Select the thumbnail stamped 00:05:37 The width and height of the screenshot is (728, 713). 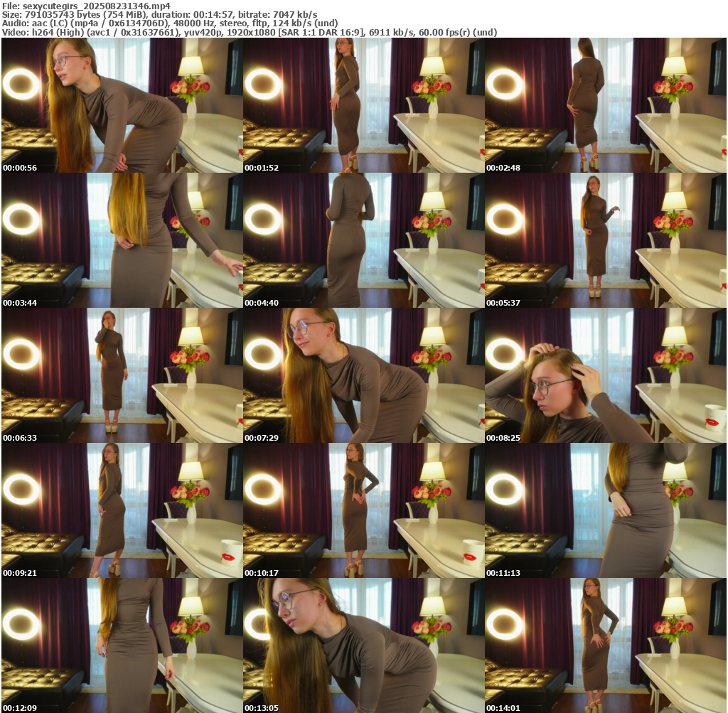tap(606, 240)
